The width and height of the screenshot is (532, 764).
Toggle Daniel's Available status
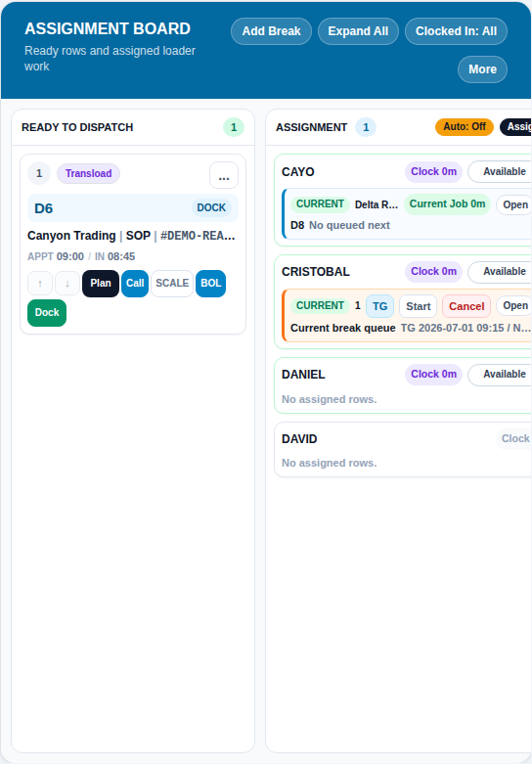tap(502, 375)
